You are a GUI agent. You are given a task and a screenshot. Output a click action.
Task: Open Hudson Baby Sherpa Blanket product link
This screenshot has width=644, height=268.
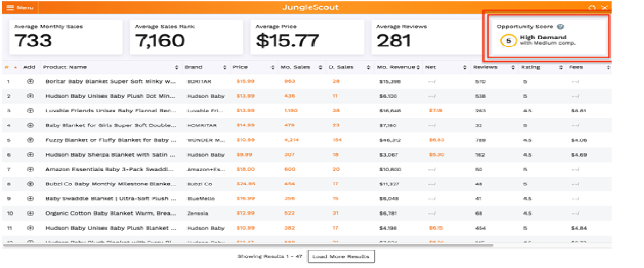click(111, 155)
